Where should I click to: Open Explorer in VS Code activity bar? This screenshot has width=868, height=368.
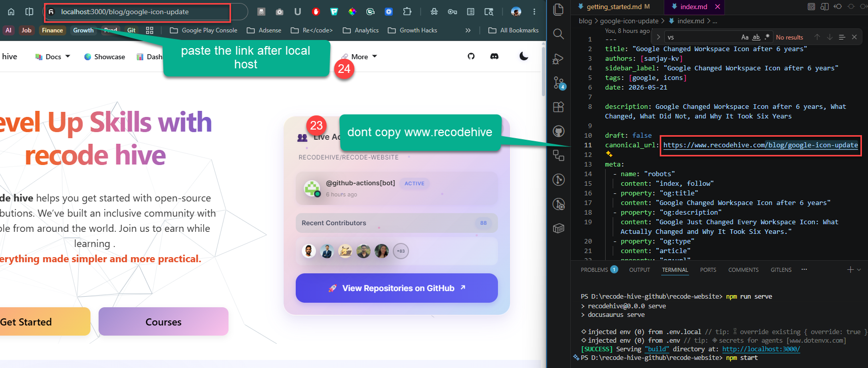(x=559, y=9)
